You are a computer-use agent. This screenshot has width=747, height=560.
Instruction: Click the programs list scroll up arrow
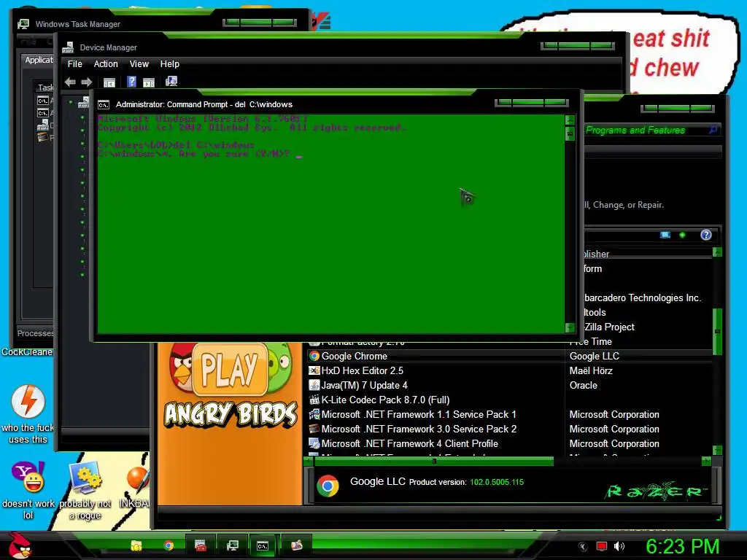click(x=718, y=252)
